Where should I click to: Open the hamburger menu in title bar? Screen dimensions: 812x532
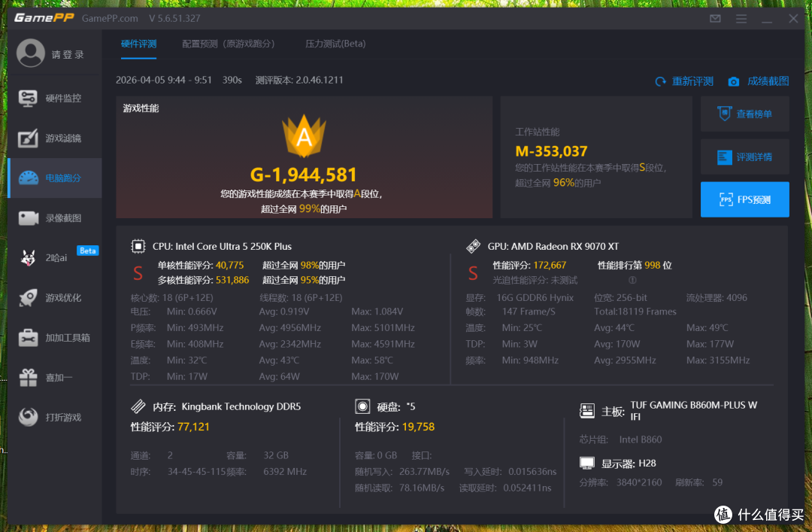coord(741,19)
